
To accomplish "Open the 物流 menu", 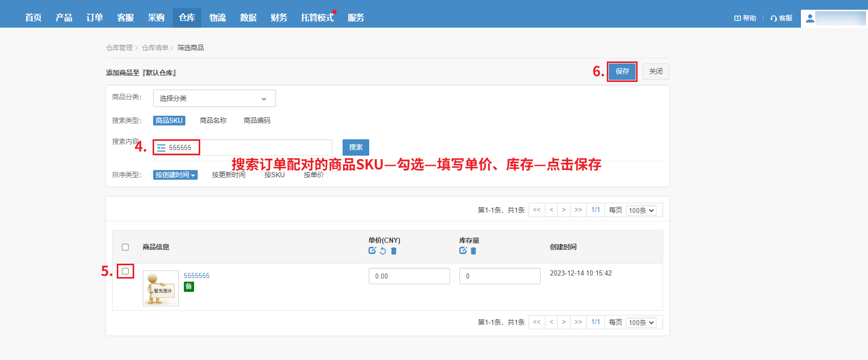I will pos(218,18).
